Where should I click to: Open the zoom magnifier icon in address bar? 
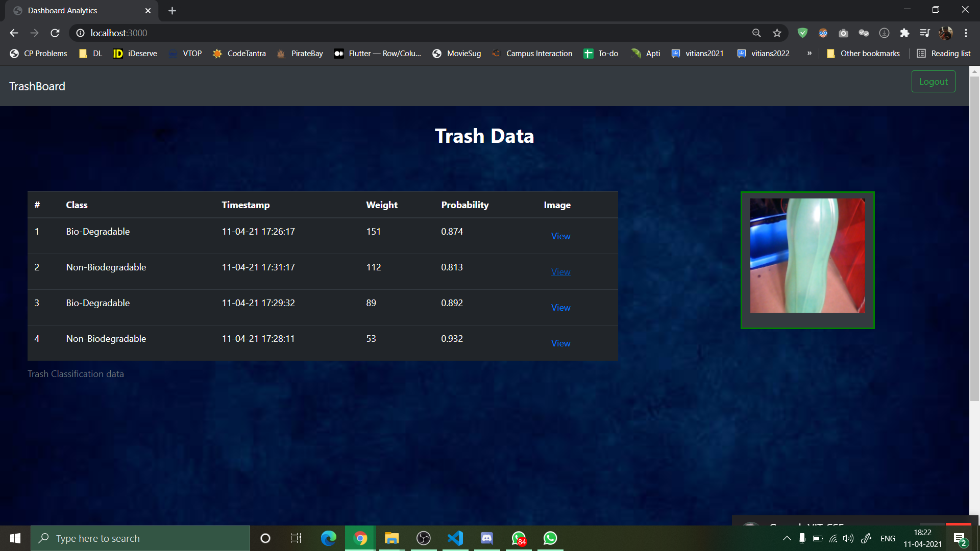pyautogui.click(x=756, y=33)
